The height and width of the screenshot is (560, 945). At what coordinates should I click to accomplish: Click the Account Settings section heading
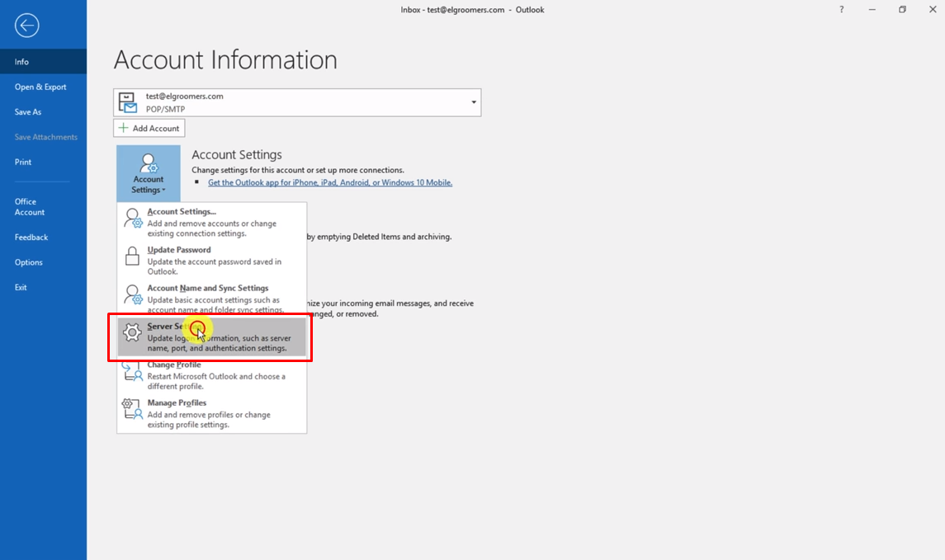pos(236,155)
